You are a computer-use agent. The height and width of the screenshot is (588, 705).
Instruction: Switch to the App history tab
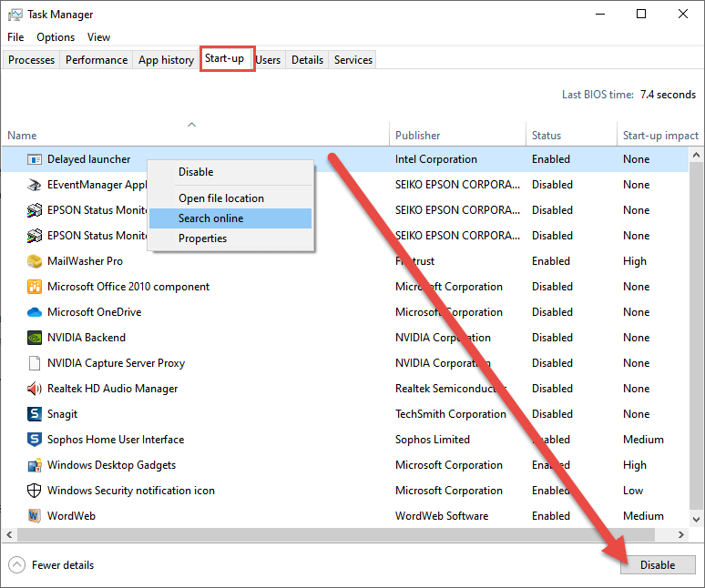pos(166,60)
